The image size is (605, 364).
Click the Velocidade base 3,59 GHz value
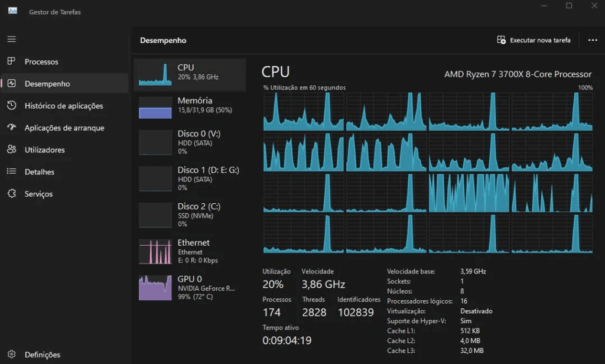[473, 271]
